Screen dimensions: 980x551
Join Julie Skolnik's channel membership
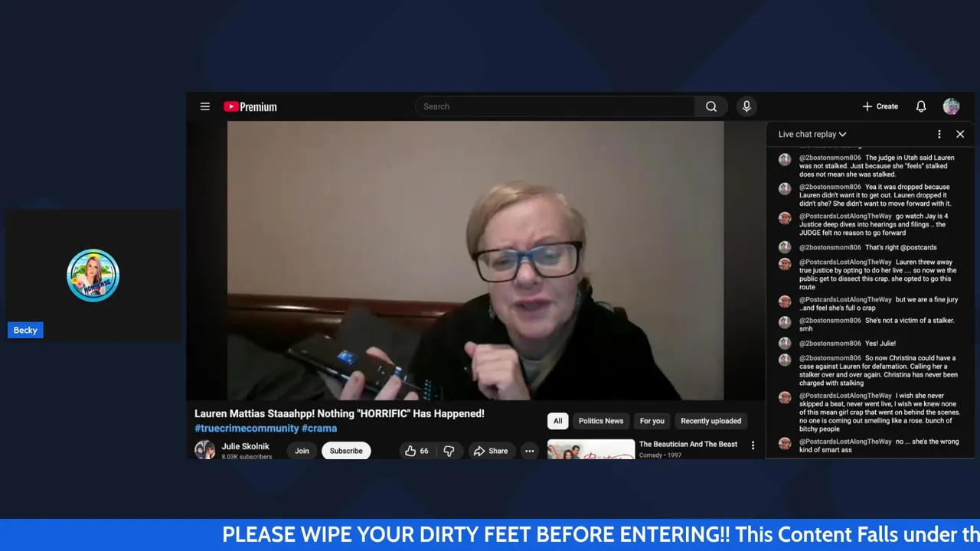(x=302, y=451)
